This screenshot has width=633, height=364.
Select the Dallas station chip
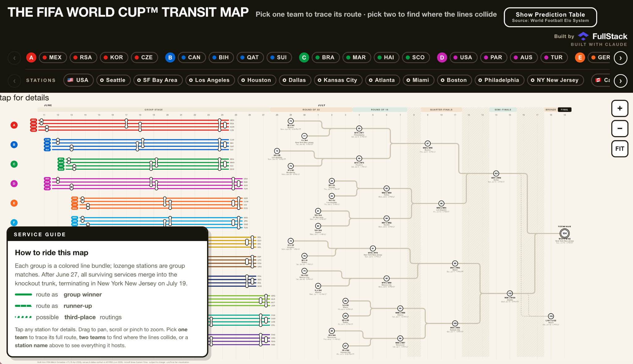(295, 80)
